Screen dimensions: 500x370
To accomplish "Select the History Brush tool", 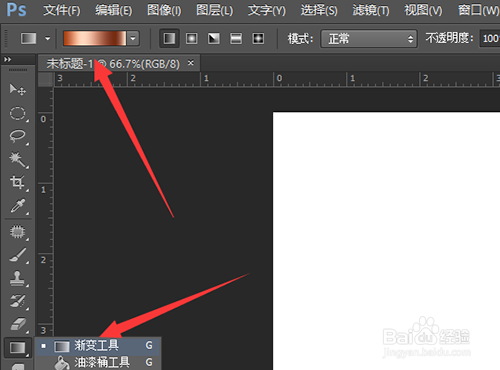I will tap(17, 301).
